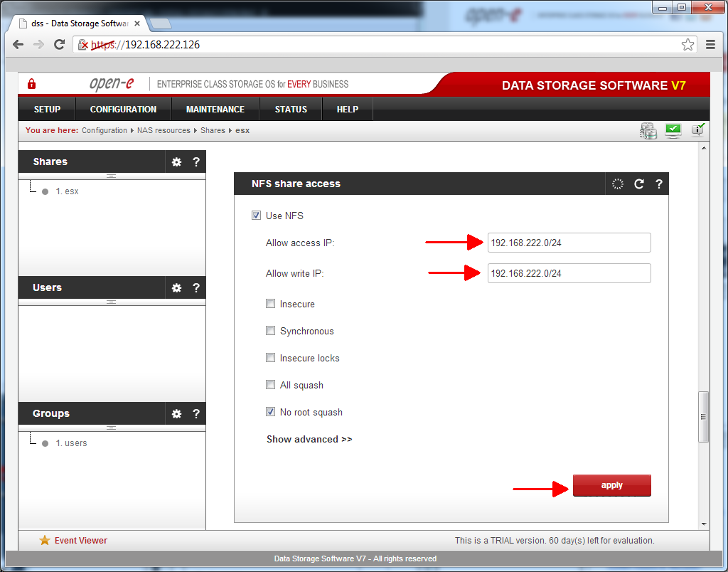Go to NAS resources in breadcrumb

[164, 131]
